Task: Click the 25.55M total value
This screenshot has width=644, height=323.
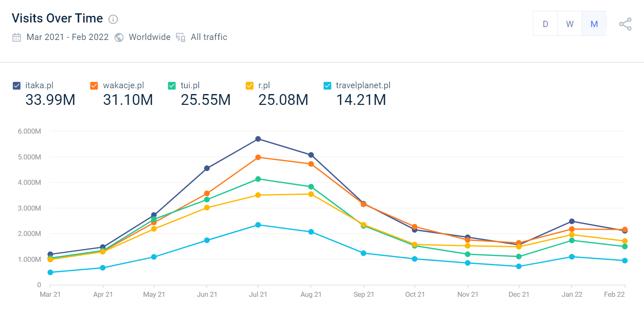Action: click(x=206, y=100)
